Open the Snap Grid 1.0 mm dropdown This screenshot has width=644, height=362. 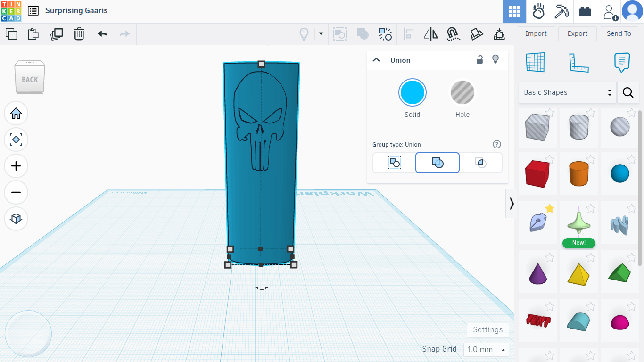coord(487,349)
